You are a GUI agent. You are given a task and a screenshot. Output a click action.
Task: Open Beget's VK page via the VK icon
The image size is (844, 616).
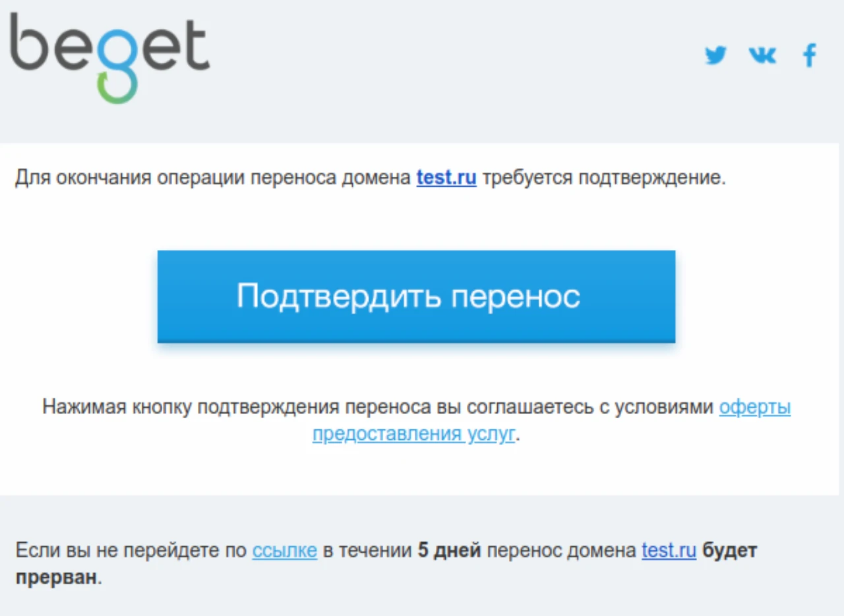tap(762, 56)
